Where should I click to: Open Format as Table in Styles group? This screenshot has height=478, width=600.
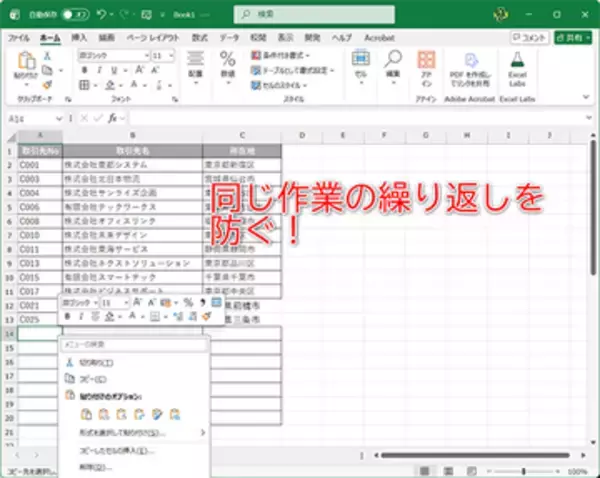[x=293, y=70]
